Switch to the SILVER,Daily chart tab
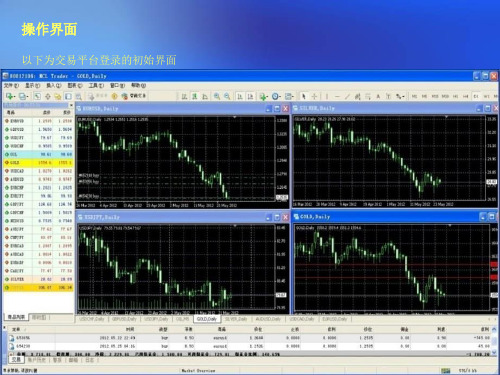Image resolution: width=500 pixels, height=375 pixels. point(236,319)
